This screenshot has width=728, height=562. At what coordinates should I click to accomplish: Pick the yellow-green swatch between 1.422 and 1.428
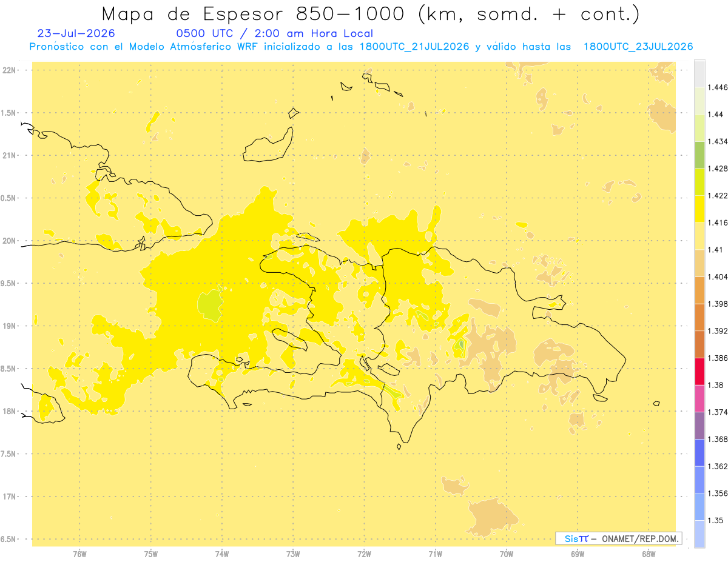(x=699, y=182)
